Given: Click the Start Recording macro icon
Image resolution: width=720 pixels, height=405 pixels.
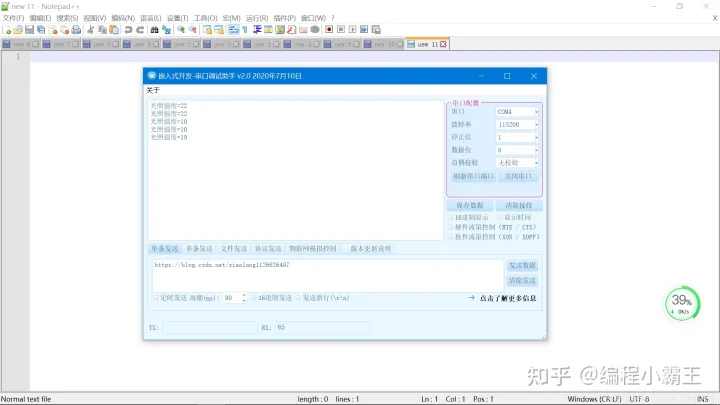Looking at the screenshot, I should tap(328, 30).
